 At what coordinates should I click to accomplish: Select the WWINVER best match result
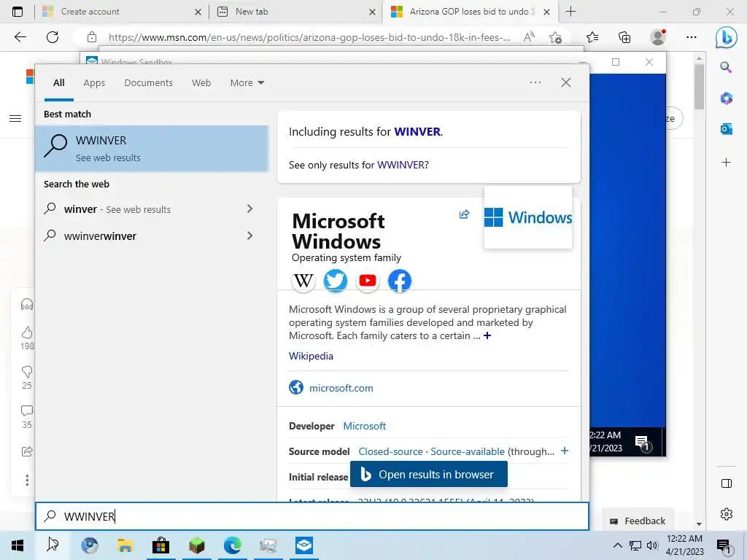click(x=152, y=148)
